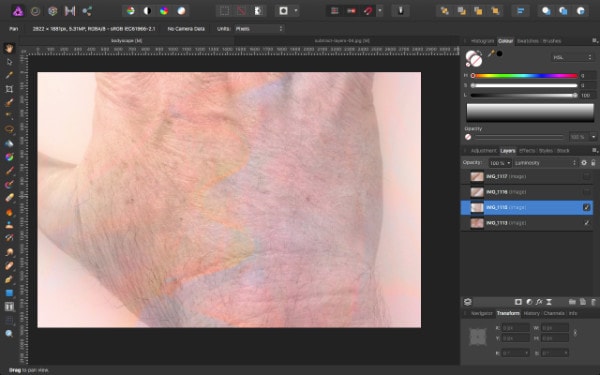
Task: Open the Swatches panel tab
Action: 528,41
